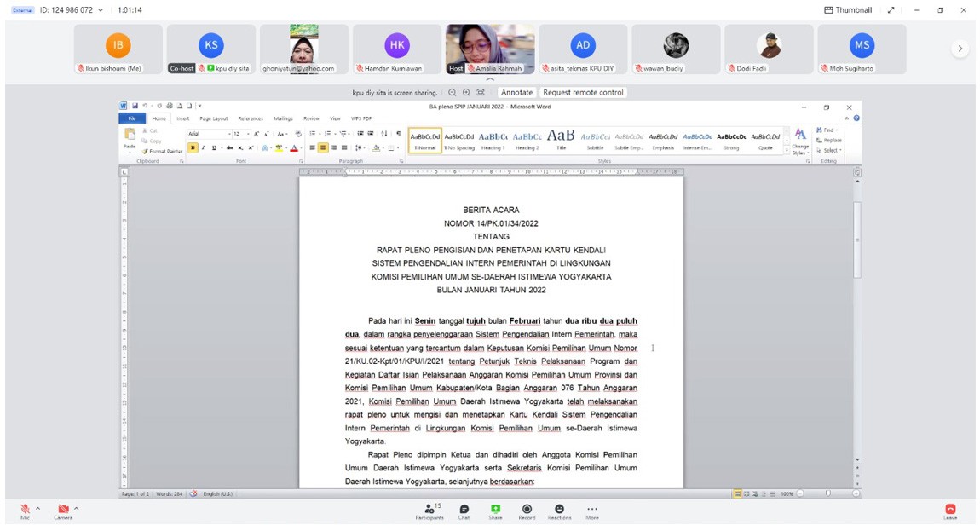
Task: Open the Page Layout ribbon tab
Action: tap(213, 118)
